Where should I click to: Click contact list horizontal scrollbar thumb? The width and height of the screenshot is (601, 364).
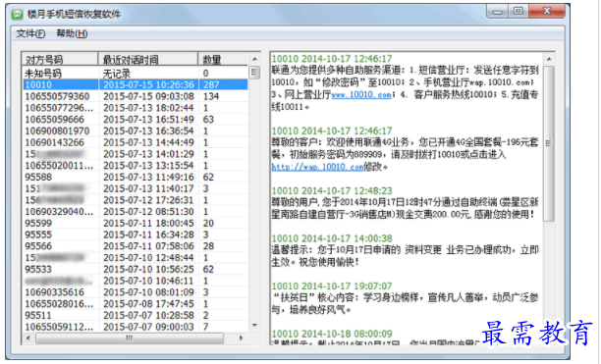pos(130,338)
